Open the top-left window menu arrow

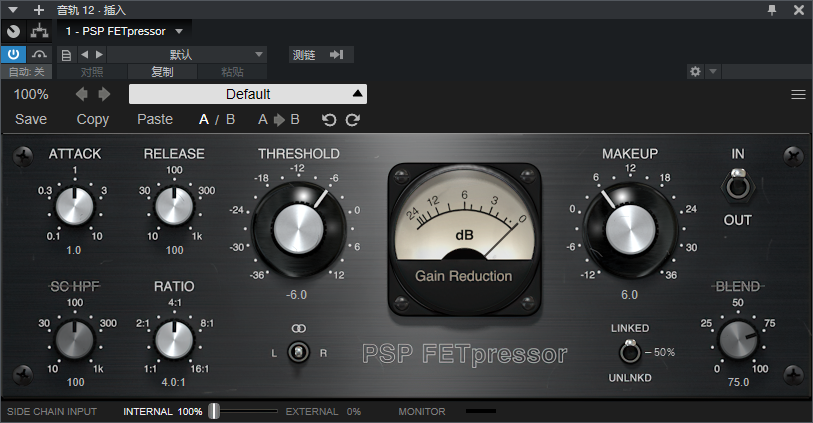pyautogui.click(x=13, y=10)
